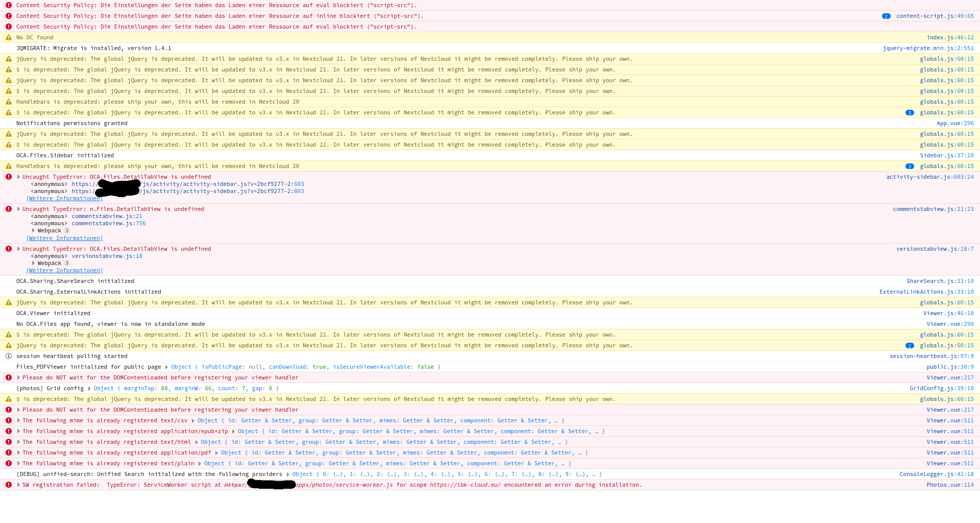Expand unified-search providers Object
This screenshot has height=523, width=980.
point(288,474)
